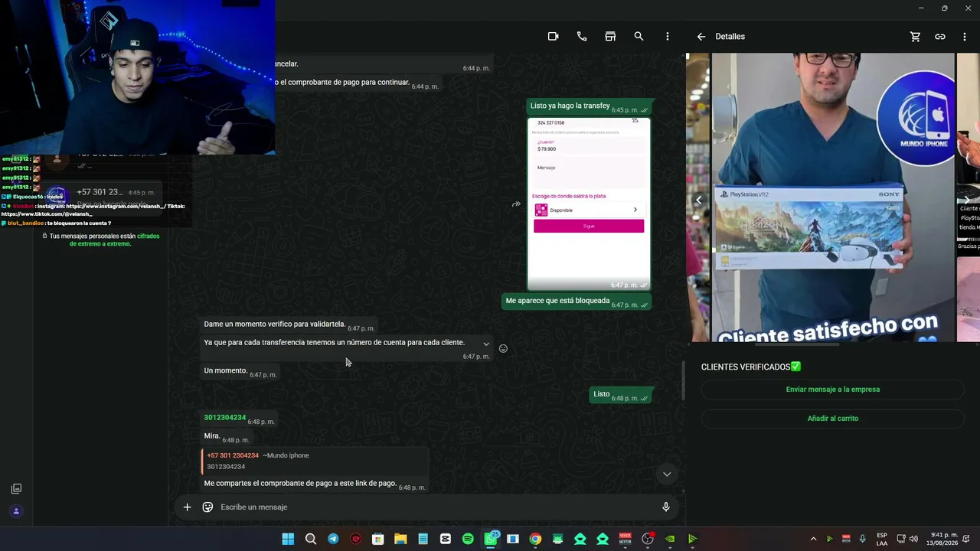Show the next product image
980x551 pixels.
(966, 201)
